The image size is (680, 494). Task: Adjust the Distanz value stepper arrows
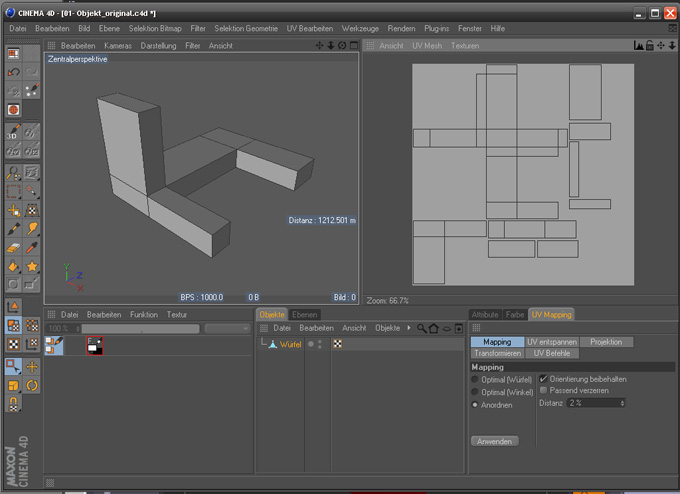tap(623, 402)
